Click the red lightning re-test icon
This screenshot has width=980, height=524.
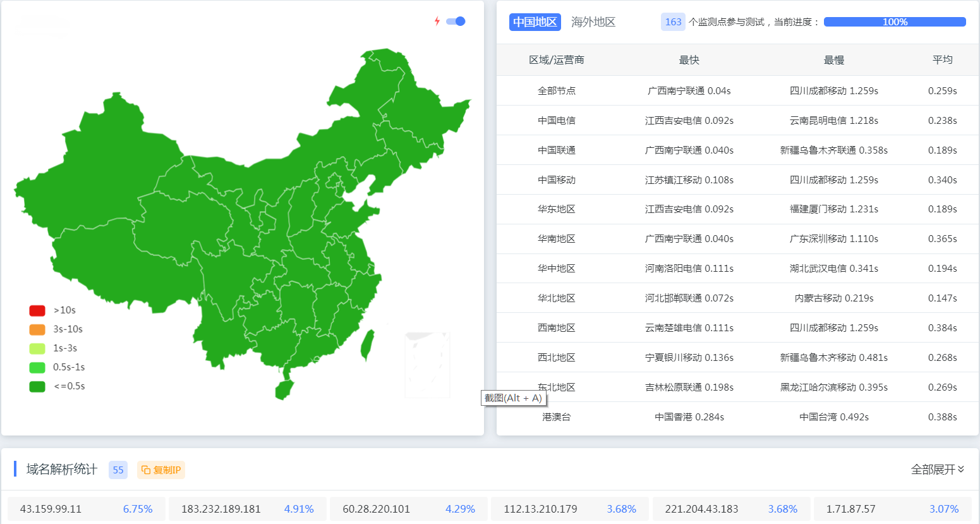(x=436, y=21)
